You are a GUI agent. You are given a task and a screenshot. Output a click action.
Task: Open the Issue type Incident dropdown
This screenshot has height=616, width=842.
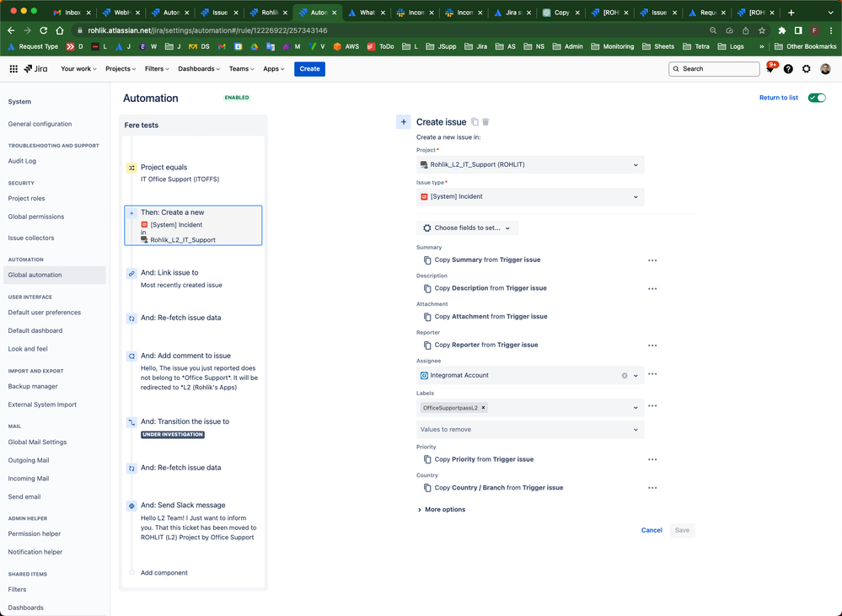[530, 196]
